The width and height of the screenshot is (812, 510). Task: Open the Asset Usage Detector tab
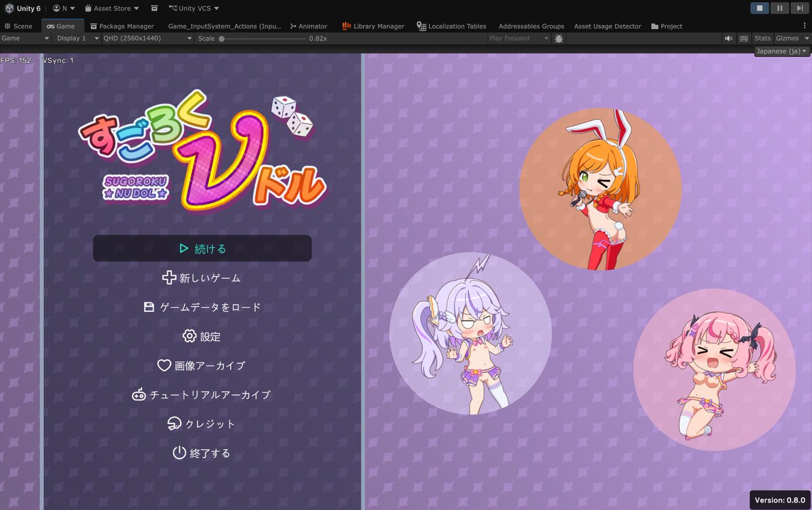point(608,26)
